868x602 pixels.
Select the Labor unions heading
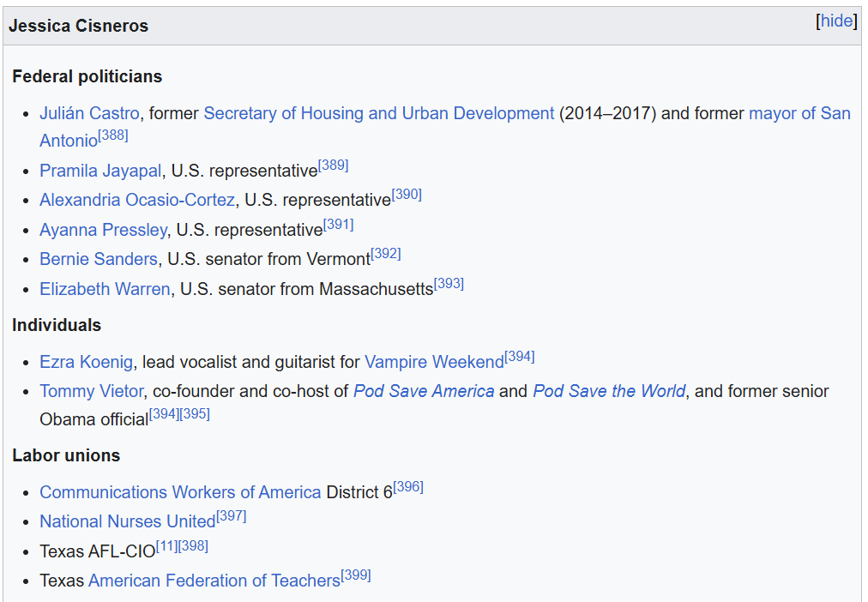pos(66,456)
